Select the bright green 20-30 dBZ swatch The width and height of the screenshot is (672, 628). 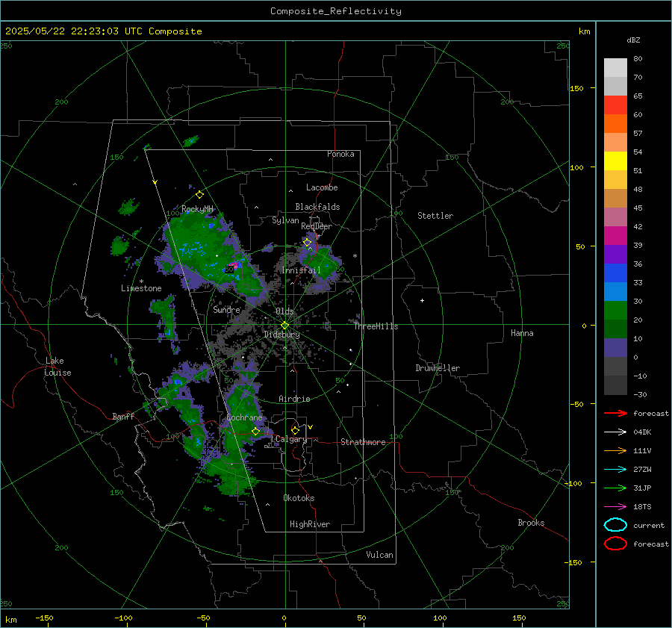tap(615, 311)
